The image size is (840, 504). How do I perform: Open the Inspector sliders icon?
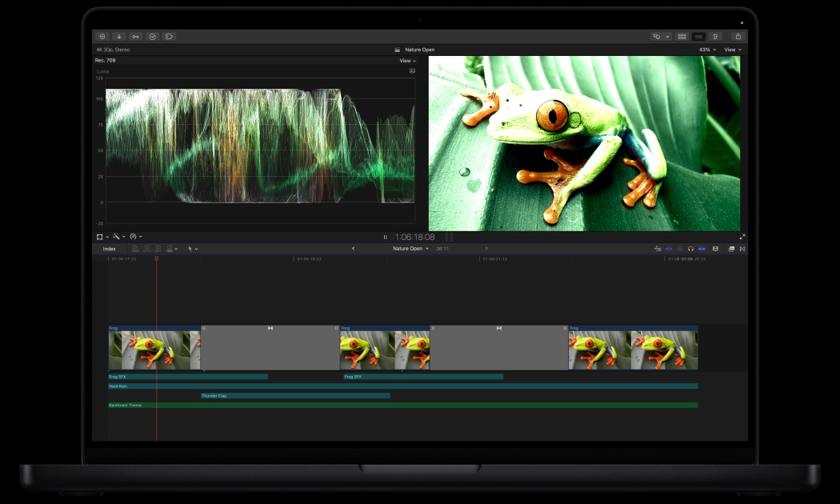pyautogui.click(x=715, y=37)
